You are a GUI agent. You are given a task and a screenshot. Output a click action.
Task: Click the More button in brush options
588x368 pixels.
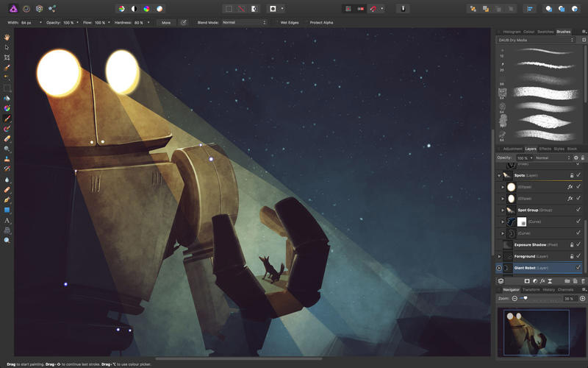(166, 23)
